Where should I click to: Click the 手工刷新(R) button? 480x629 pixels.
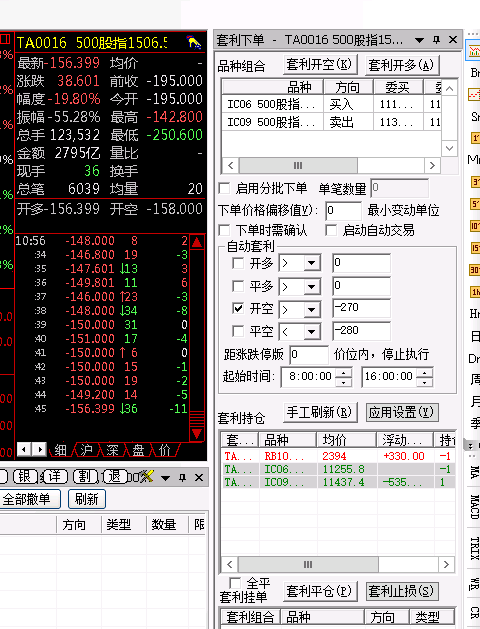click(x=320, y=412)
